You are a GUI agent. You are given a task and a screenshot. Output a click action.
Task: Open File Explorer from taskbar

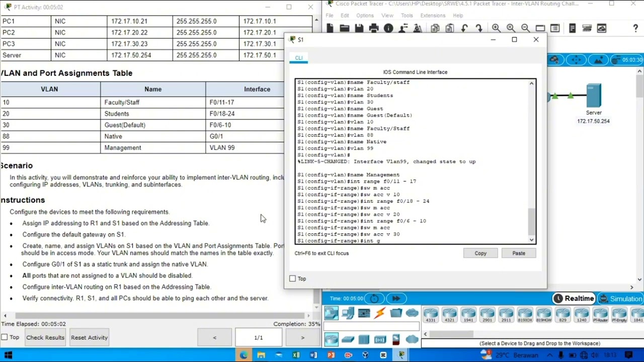click(261, 355)
